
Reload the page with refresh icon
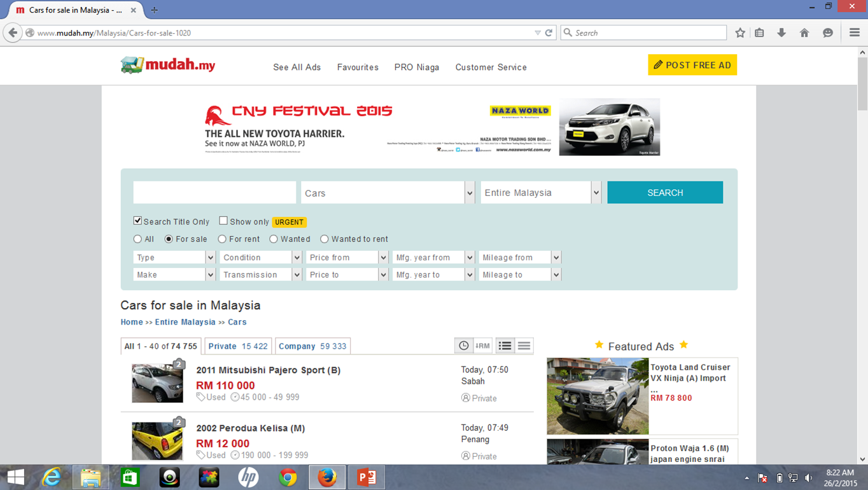pos(549,32)
